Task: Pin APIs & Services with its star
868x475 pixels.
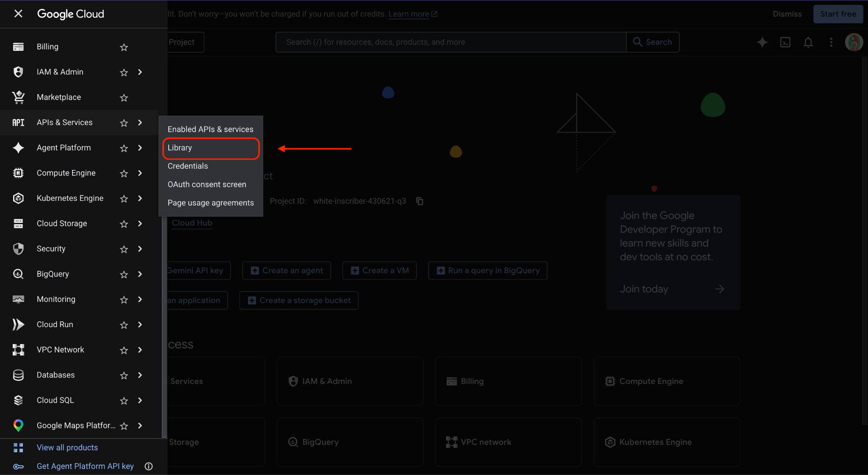Action: [x=124, y=123]
